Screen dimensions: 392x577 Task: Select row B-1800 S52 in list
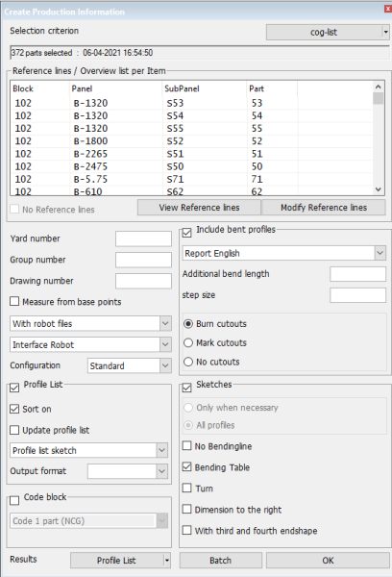191,141
